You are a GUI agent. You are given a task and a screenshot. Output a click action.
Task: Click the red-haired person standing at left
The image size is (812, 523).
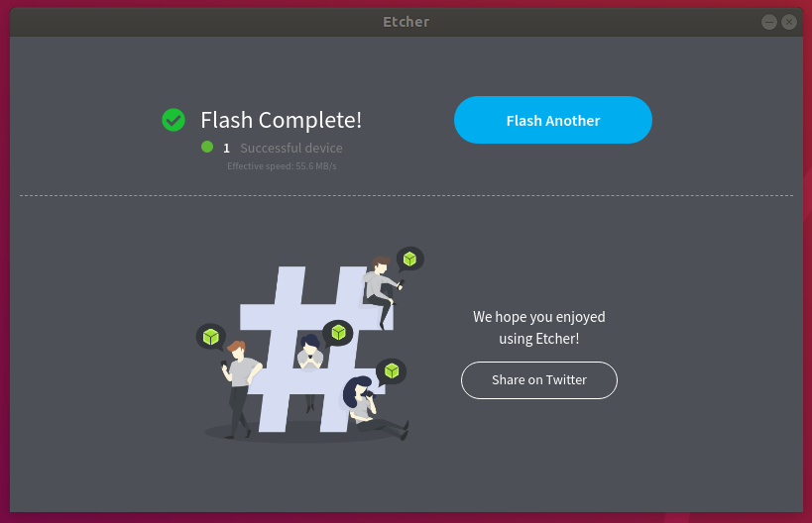(239, 389)
